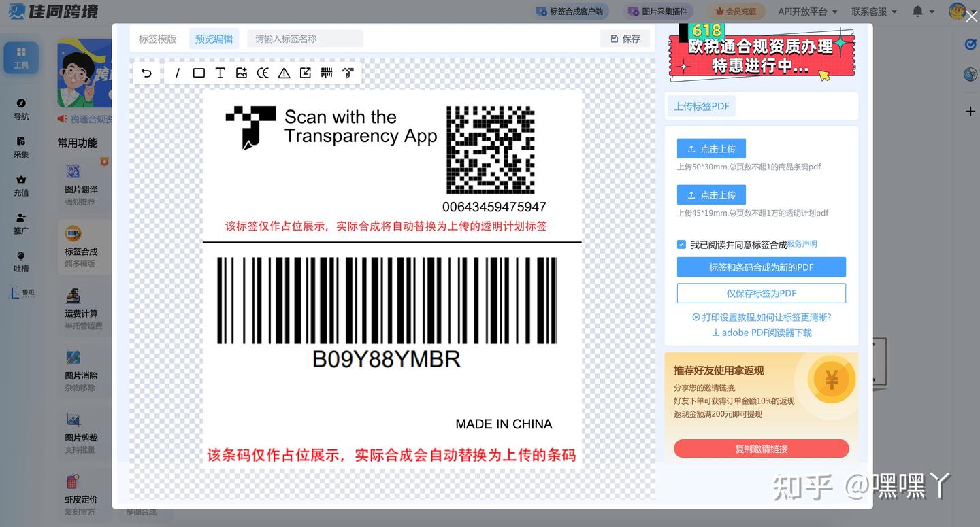Image resolution: width=980 pixels, height=527 pixels.
Task: Click the 税通合规 announcement text behind the dialog
Action: pos(91,119)
